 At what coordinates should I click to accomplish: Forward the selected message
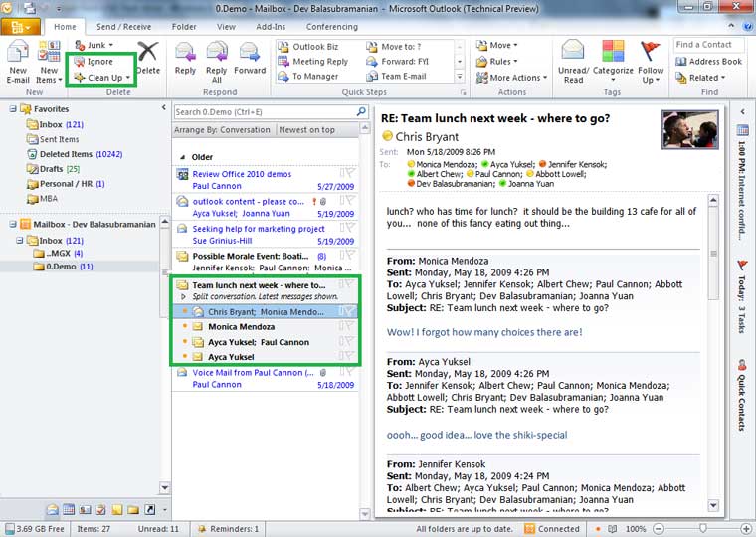250,59
